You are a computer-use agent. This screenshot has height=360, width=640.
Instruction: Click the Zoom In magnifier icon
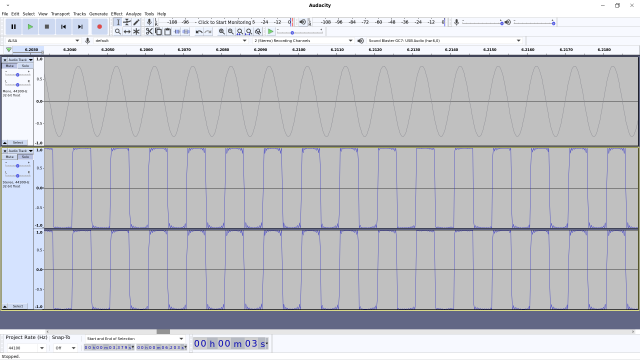tap(221, 31)
